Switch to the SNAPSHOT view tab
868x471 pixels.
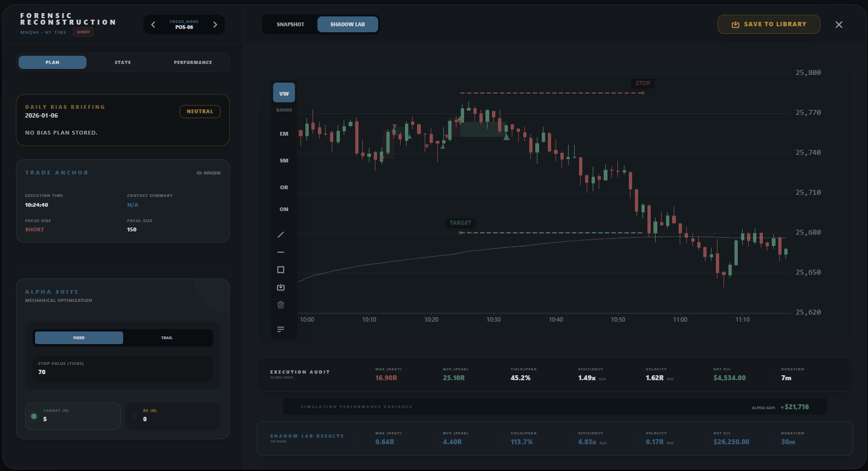[290, 25]
